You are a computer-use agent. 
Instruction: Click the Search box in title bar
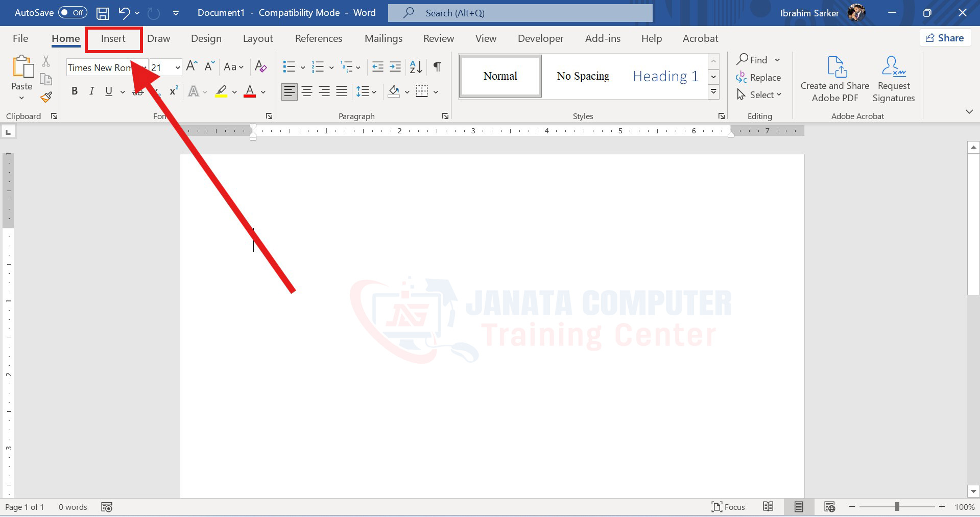tap(520, 13)
